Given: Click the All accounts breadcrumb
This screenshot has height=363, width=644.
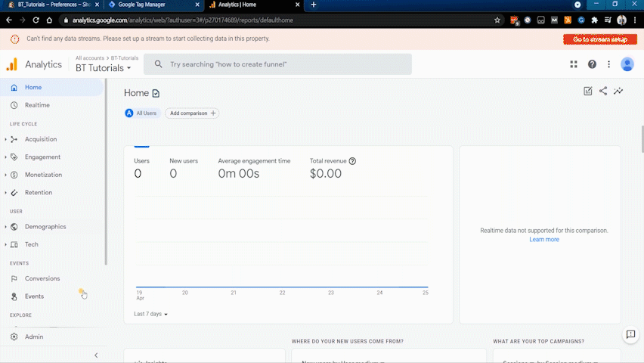Looking at the screenshot, I should 89,58.
